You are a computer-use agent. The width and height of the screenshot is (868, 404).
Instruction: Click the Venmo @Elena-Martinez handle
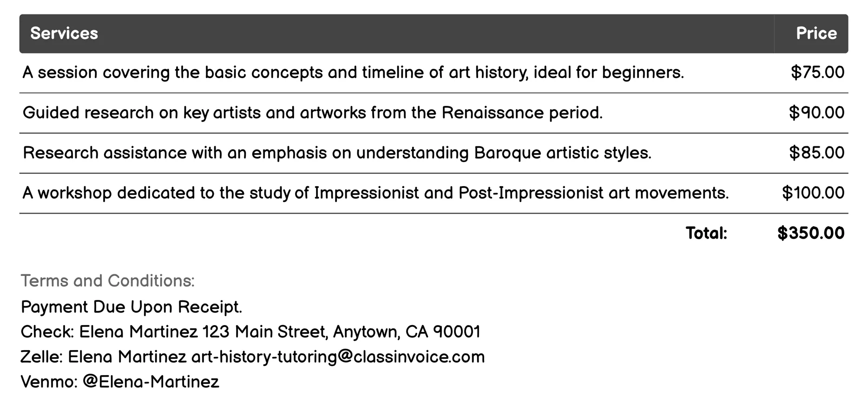[x=151, y=382]
